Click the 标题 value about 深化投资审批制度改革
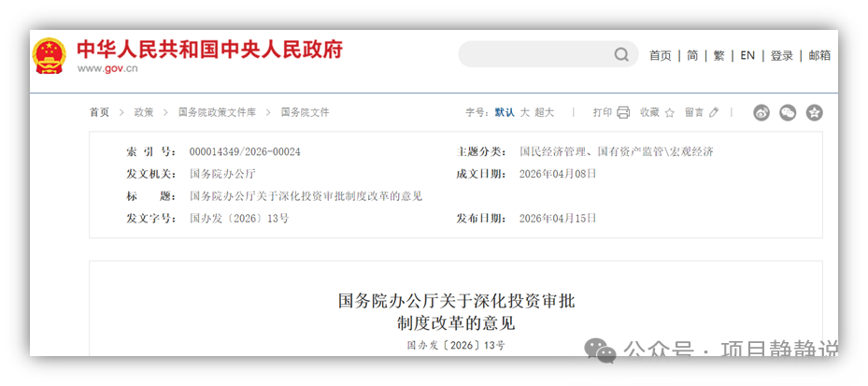 [306, 196]
